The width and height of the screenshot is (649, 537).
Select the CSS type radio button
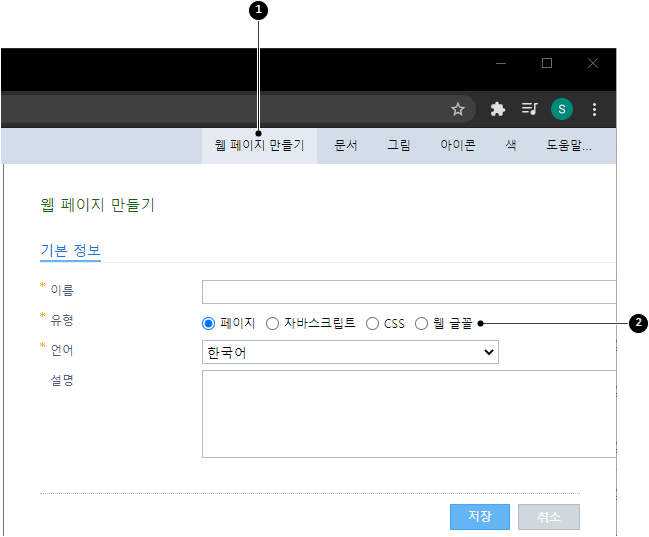373,323
